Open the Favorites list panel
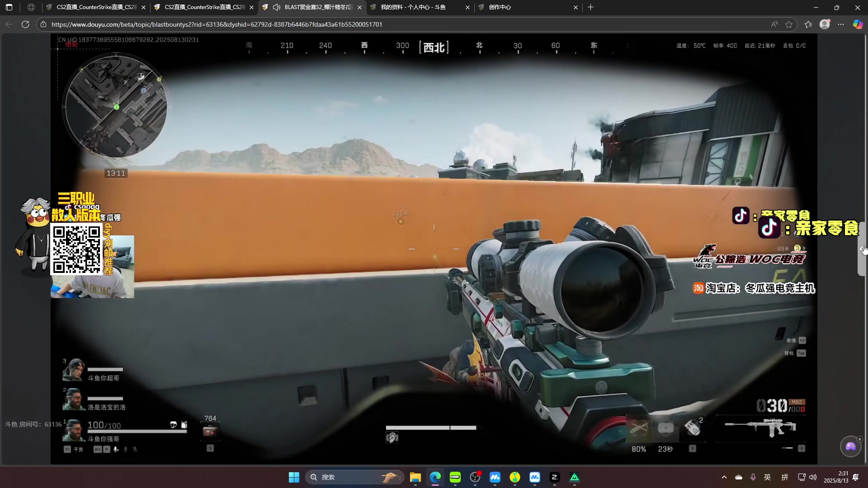The width and height of the screenshot is (868, 488). pyautogui.click(x=808, y=24)
